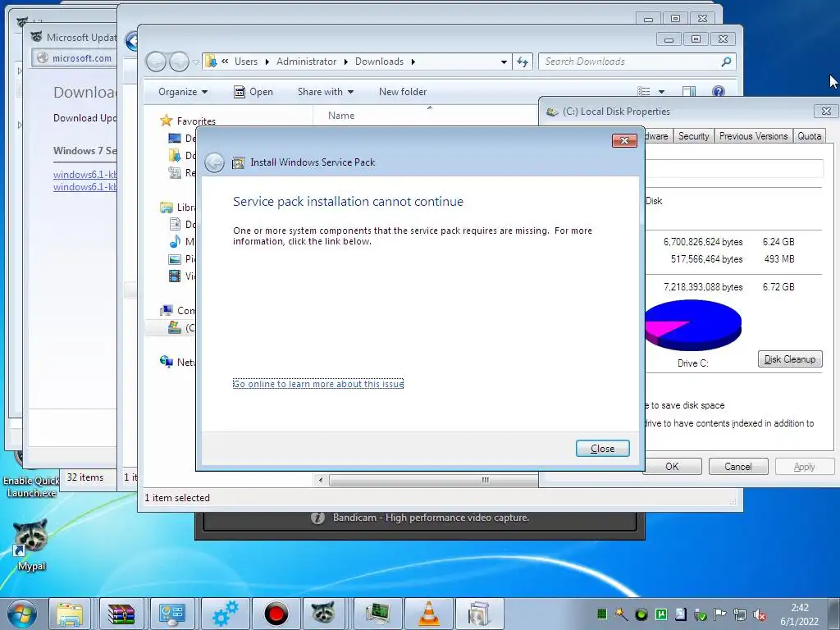Open the Organize menu in Explorer

183,92
